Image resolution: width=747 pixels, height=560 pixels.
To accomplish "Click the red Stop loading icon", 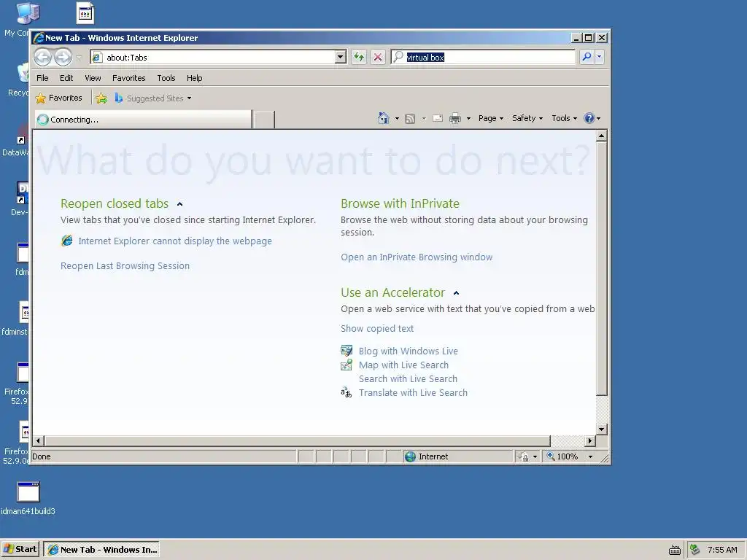I will tap(378, 58).
